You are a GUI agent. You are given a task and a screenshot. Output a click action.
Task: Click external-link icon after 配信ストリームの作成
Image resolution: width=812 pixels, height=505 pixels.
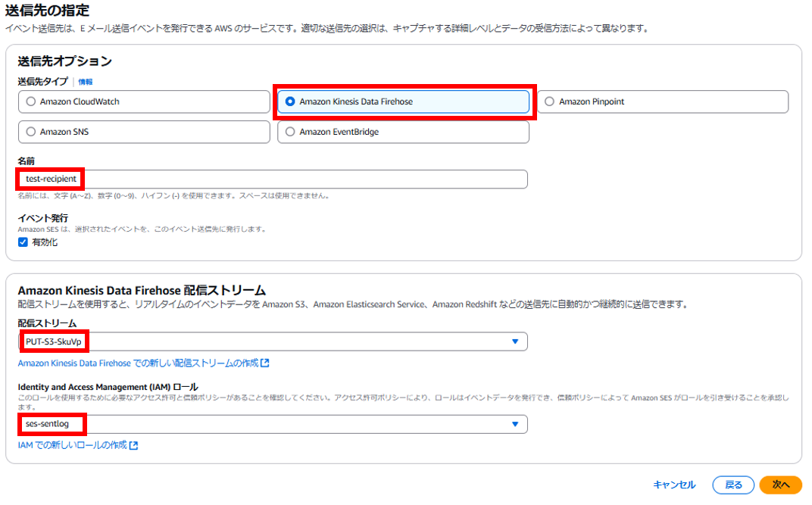[265, 363]
